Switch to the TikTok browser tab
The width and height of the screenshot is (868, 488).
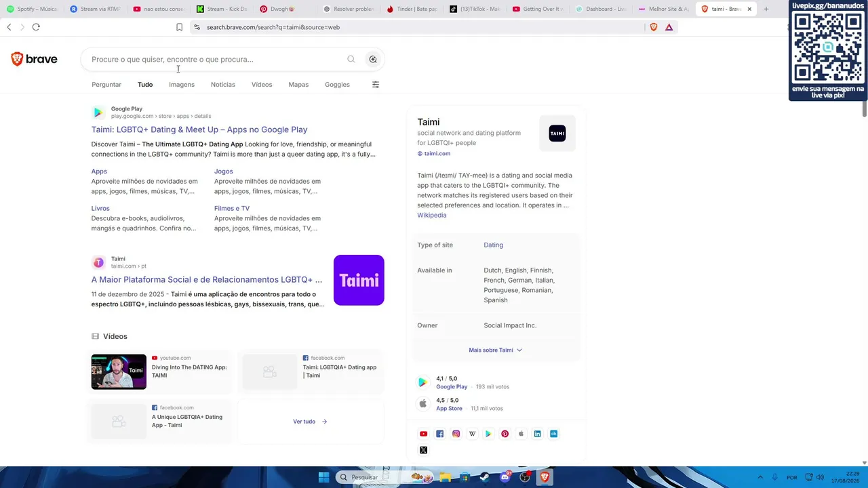[x=475, y=9]
